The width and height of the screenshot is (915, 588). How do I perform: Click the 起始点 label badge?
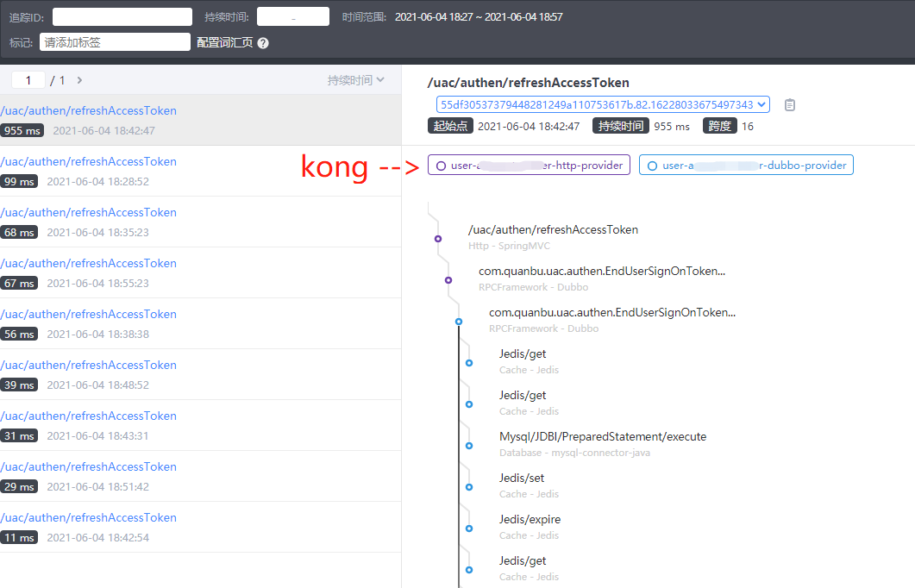[450, 126]
